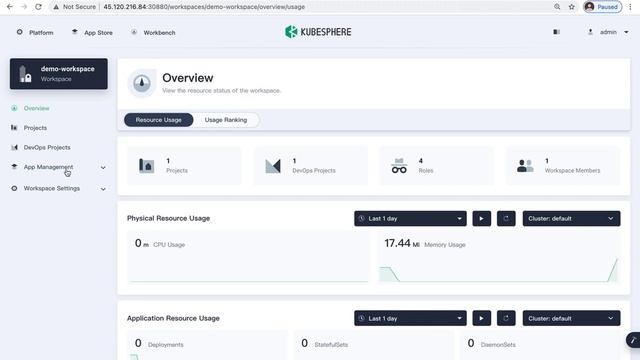Click the clock icon in Physical time range selector

tap(362, 218)
